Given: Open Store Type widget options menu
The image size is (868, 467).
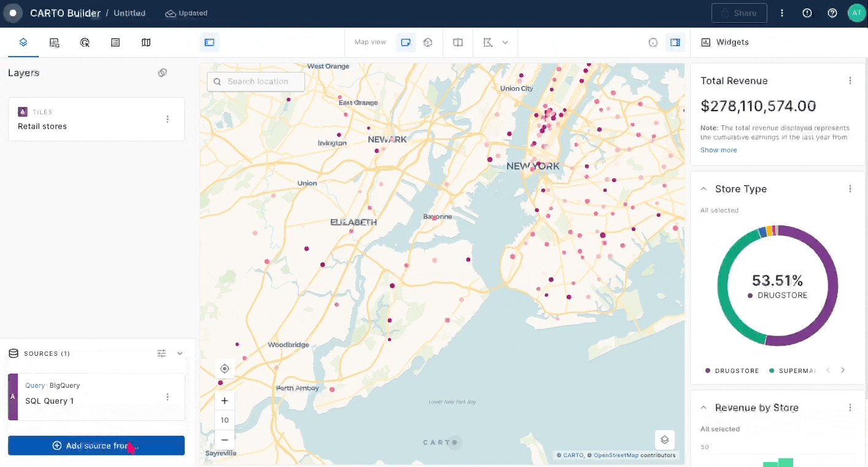Looking at the screenshot, I should (850, 189).
